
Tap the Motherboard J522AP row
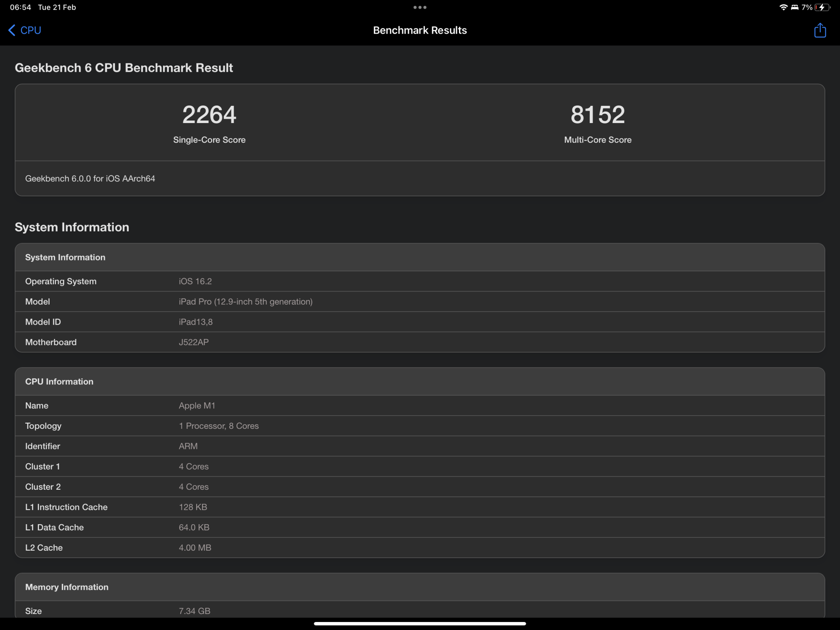[x=420, y=342]
